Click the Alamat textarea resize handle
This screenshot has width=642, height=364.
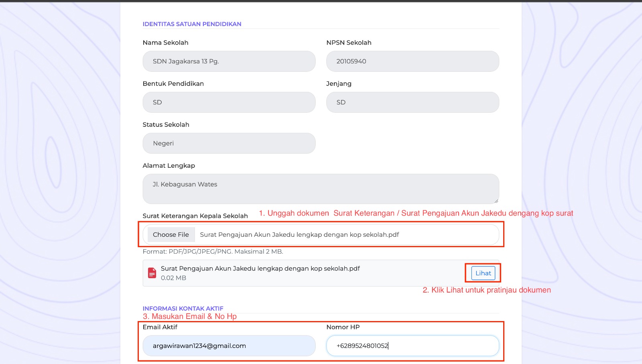click(x=496, y=201)
